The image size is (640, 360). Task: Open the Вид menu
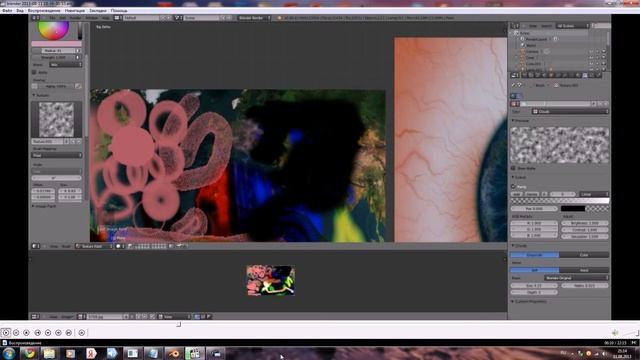pyautogui.click(x=20, y=11)
